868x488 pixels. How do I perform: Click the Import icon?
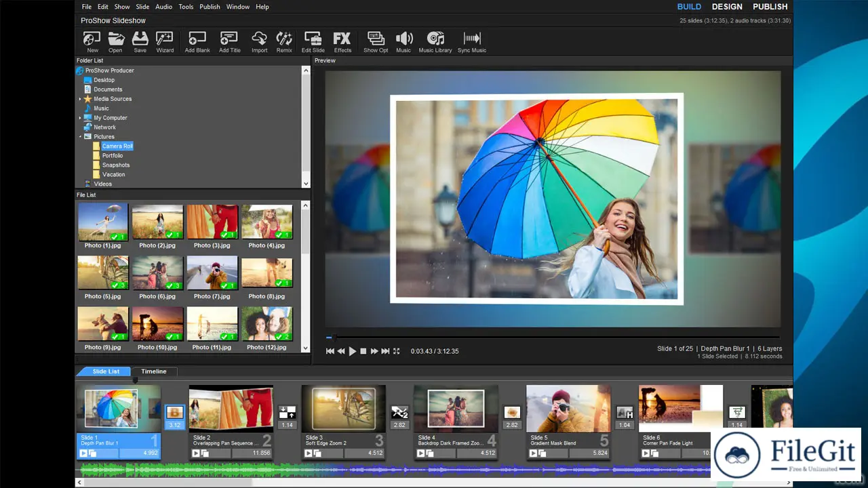click(x=259, y=41)
